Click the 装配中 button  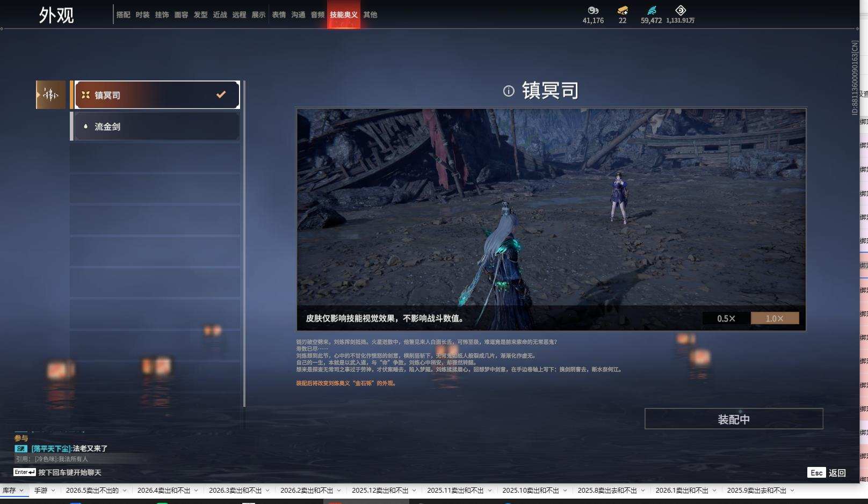(734, 419)
